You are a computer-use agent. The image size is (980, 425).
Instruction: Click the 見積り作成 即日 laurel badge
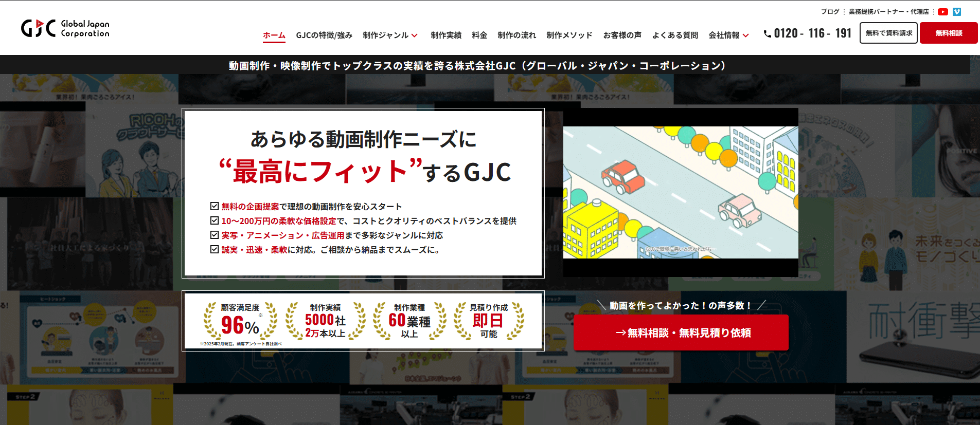tap(489, 321)
